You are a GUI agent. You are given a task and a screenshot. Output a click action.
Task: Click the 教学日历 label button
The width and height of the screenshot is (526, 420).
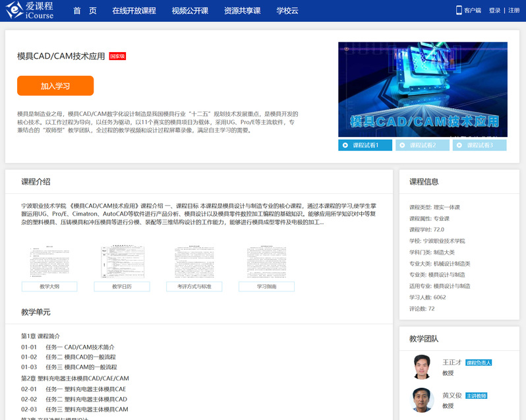[122, 287]
